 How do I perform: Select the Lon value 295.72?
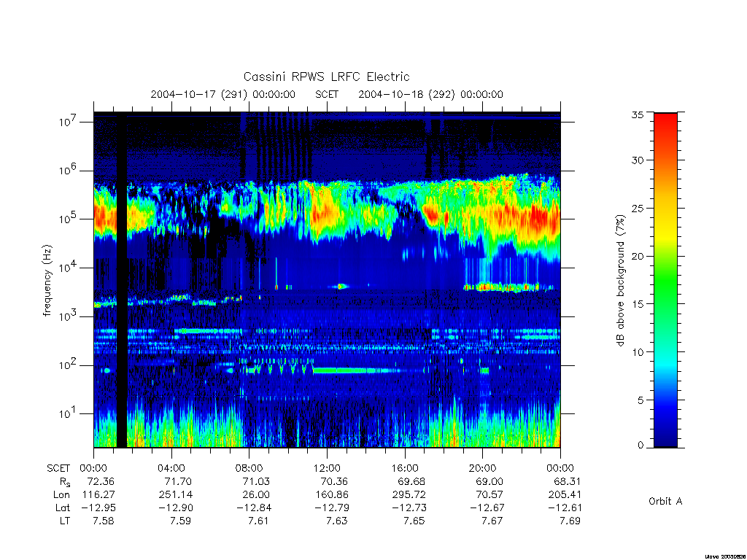tap(409, 494)
